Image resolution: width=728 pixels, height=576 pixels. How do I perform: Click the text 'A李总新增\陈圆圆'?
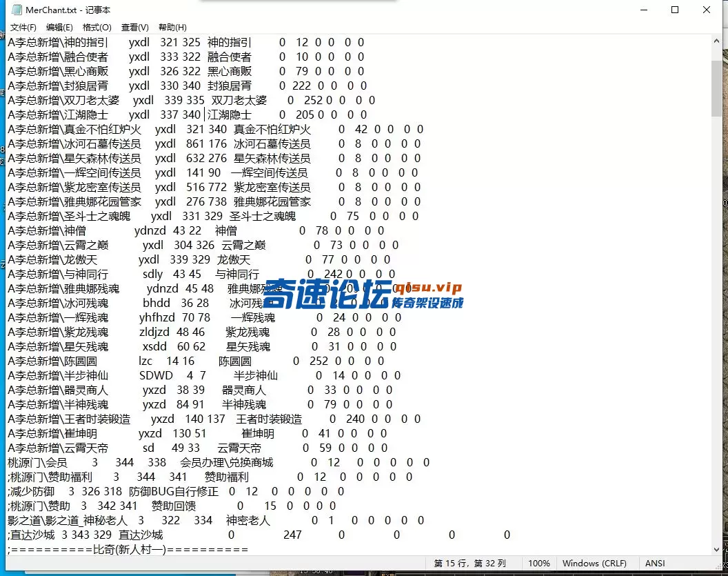(52, 361)
